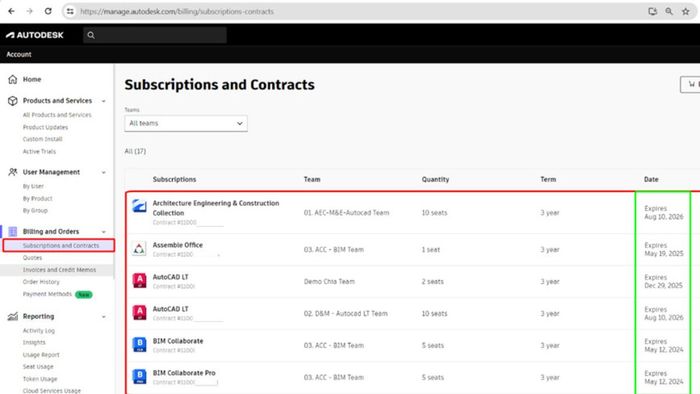Open Insights under Reporting
700x394 pixels.
coord(34,342)
